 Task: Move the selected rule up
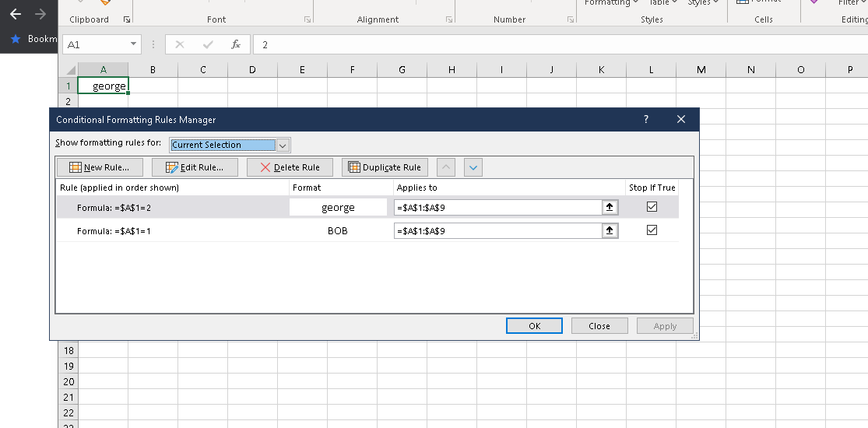[x=445, y=167]
